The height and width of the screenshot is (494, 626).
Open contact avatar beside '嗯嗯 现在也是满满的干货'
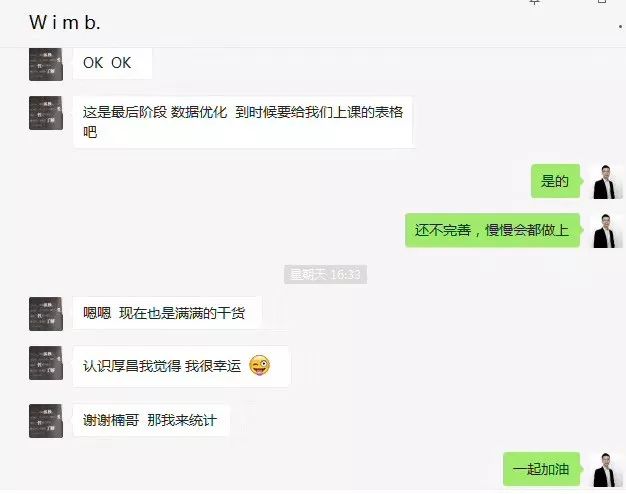tap(46, 314)
